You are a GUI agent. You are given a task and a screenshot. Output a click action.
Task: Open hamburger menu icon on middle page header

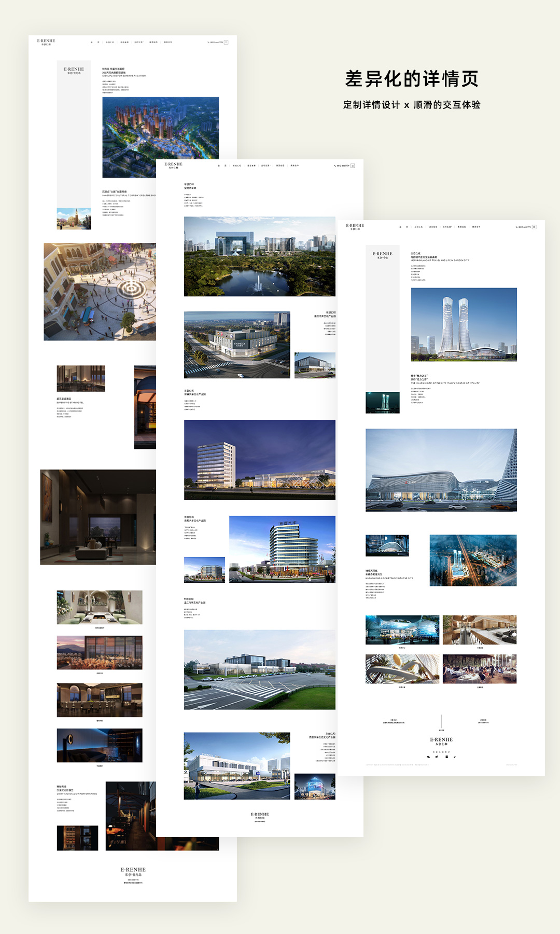click(x=353, y=166)
